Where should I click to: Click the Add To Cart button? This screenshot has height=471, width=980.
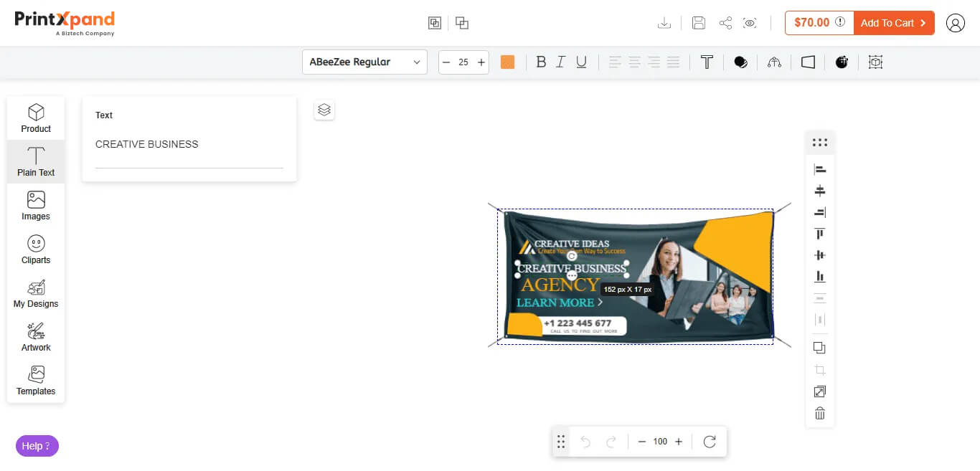click(892, 23)
